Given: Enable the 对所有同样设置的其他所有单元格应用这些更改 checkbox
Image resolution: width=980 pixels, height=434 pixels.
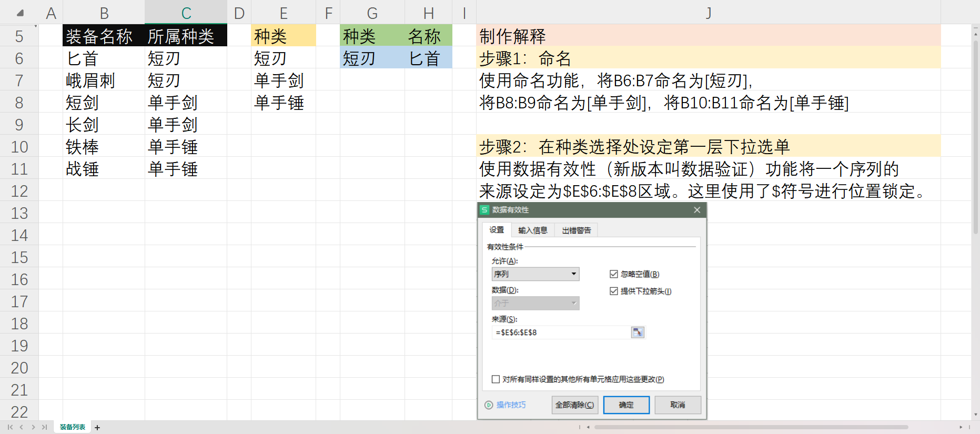Looking at the screenshot, I should coord(496,379).
